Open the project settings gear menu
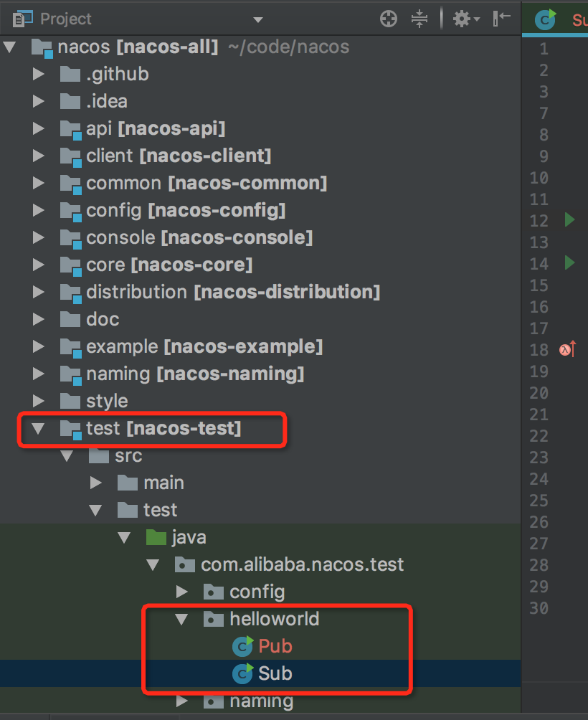The width and height of the screenshot is (588, 720). (466, 19)
